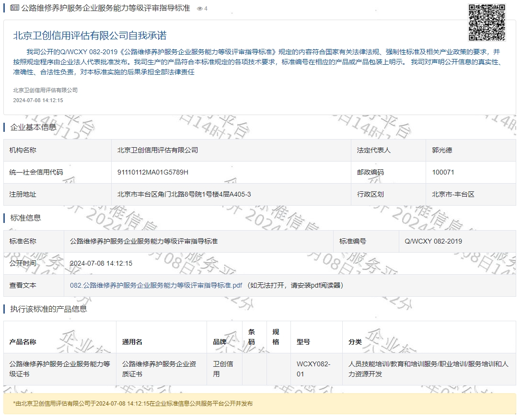Click the section heading 标准信息
The height and width of the screenshot is (420, 521).
25,218
